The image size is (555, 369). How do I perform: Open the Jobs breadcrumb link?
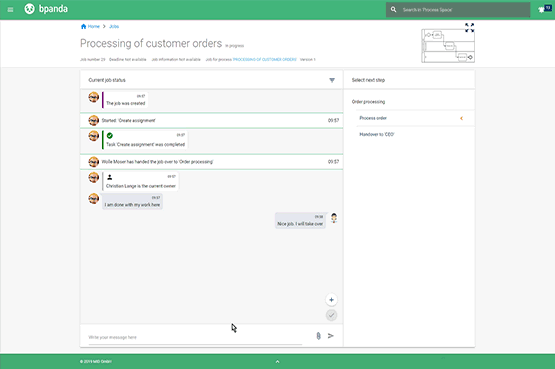[x=114, y=26]
